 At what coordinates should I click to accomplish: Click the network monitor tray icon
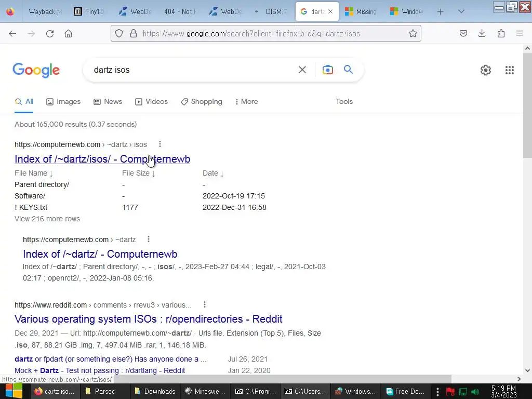coord(463,392)
